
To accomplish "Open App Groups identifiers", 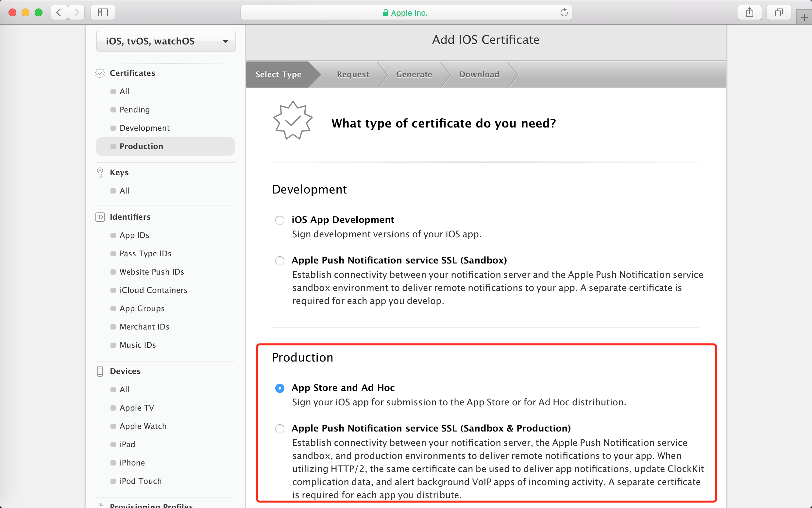I will (x=142, y=309).
